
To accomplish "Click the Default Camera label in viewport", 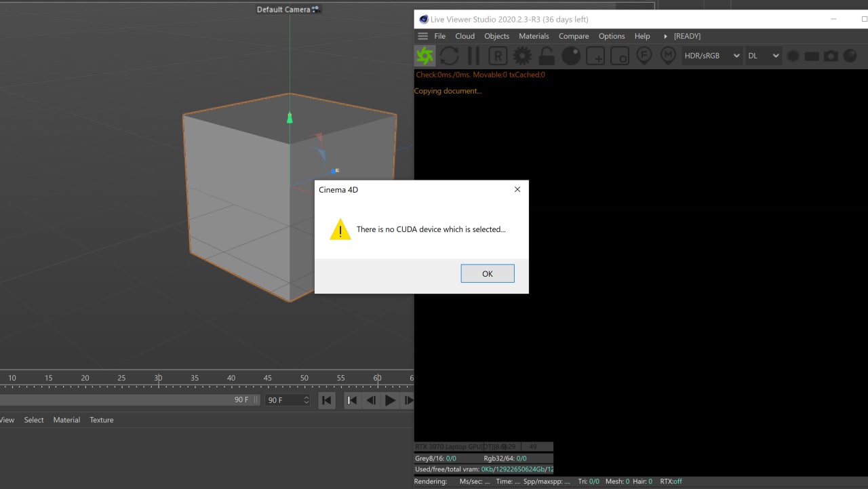I will (283, 9).
